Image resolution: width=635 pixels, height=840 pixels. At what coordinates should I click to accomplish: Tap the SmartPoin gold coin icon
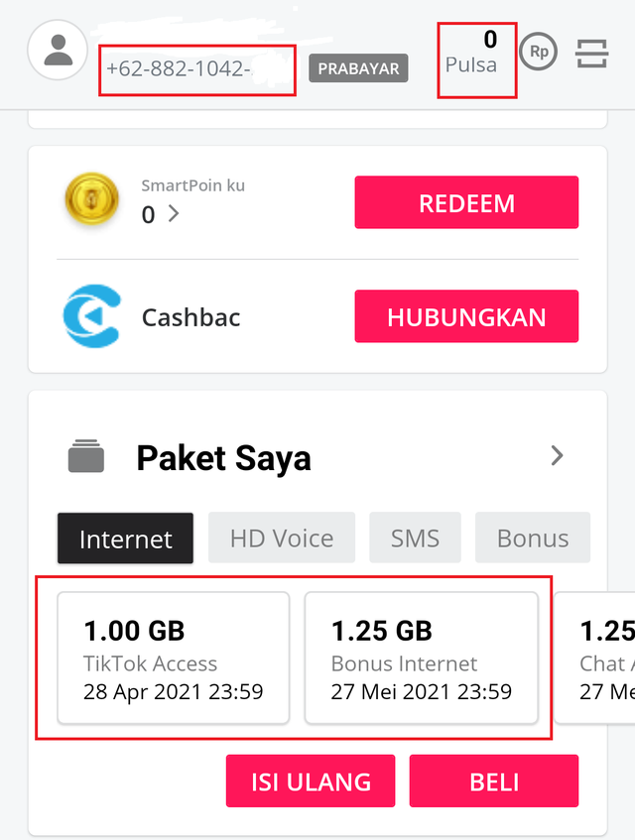tap(91, 201)
